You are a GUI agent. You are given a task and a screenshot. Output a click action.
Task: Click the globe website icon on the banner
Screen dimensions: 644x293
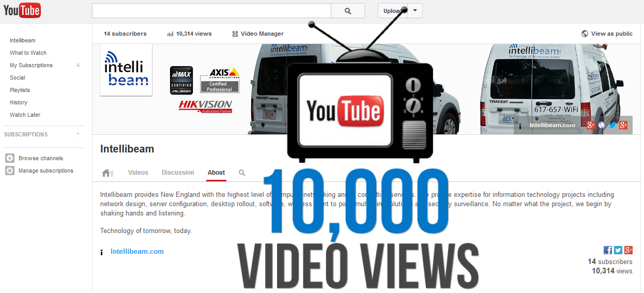602,125
